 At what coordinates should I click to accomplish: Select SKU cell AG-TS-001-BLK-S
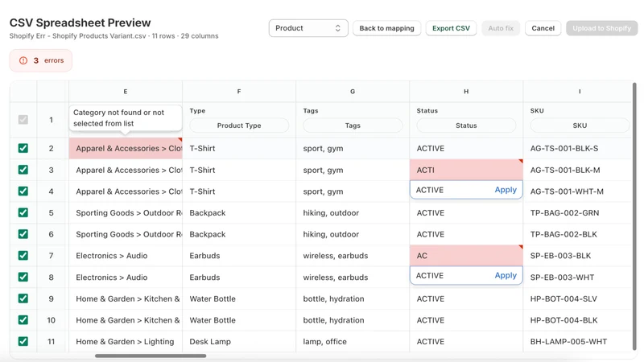pos(577,148)
